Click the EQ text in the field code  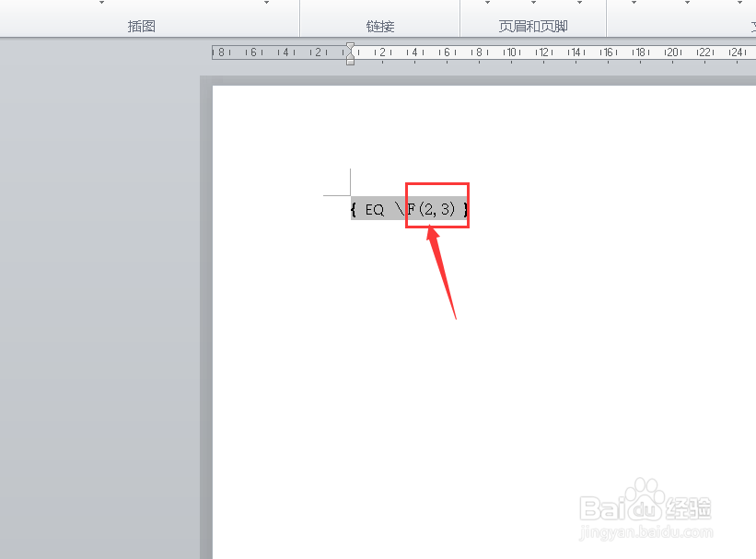(375, 210)
